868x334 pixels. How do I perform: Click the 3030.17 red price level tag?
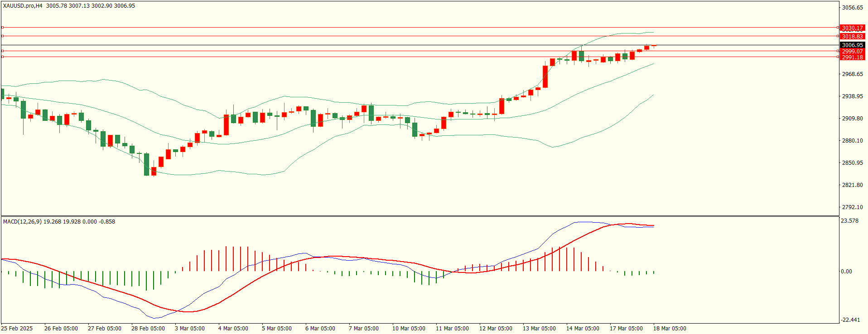point(852,28)
